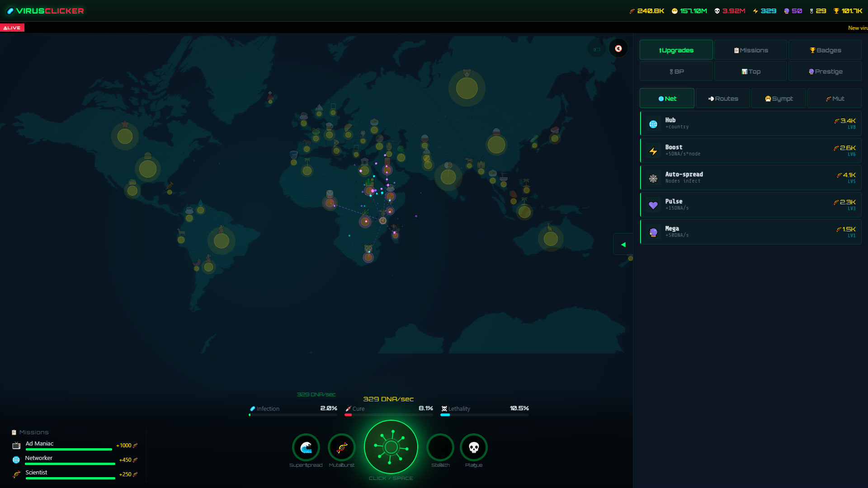Image resolution: width=868 pixels, height=488 pixels.
Task: Open the Routes tab
Action: (722, 98)
